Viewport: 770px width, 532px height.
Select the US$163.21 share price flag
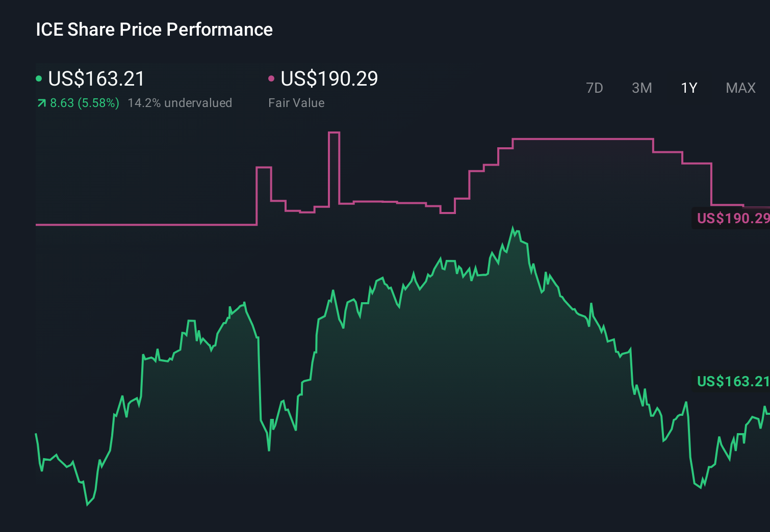(733, 381)
